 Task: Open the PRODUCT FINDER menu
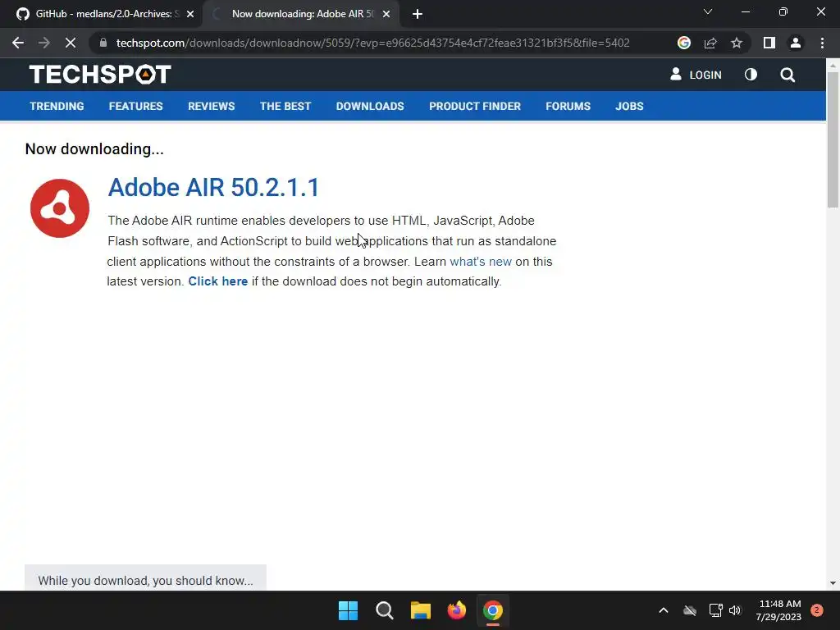pyautogui.click(x=475, y=106)
